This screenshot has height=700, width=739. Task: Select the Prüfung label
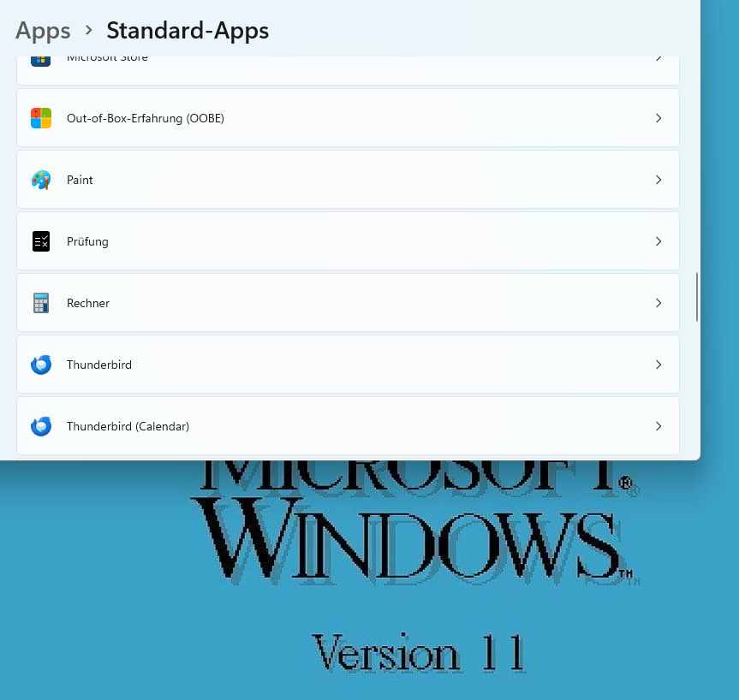tap(87, 241)
